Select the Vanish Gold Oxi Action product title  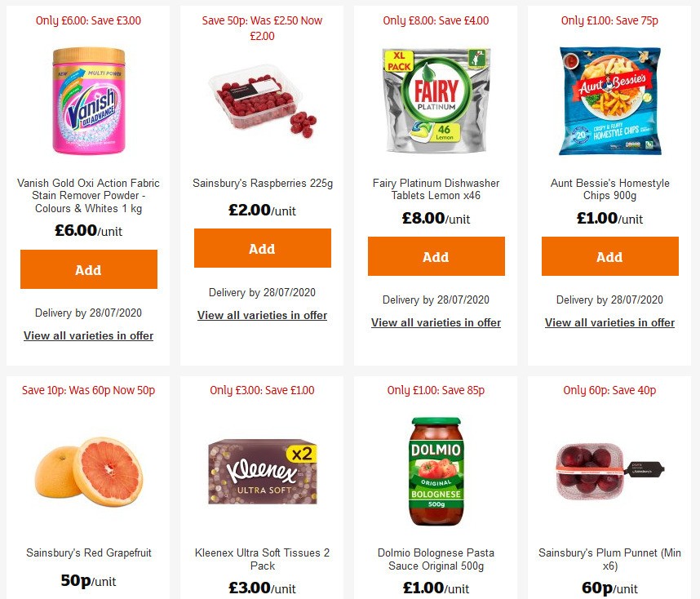tap(88, 196)
